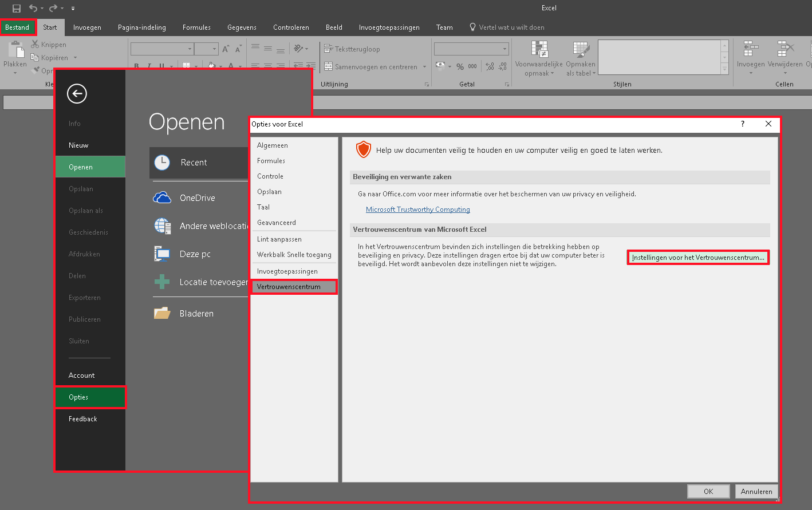Screen dimensions: 812x510
Task: Click the Bladeren folder icon
Action: pos(163,314)
